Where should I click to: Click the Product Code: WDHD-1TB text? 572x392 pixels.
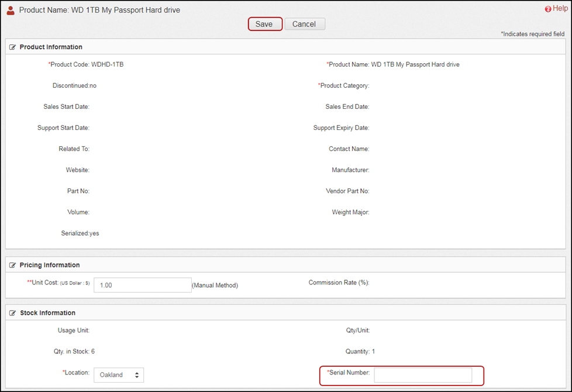[x=86, y=64]
